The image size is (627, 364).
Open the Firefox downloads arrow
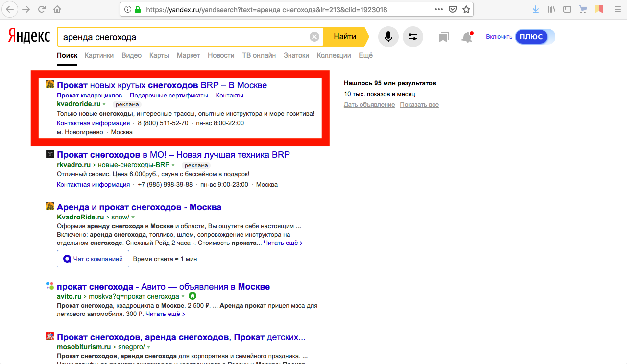pos(536,9)
